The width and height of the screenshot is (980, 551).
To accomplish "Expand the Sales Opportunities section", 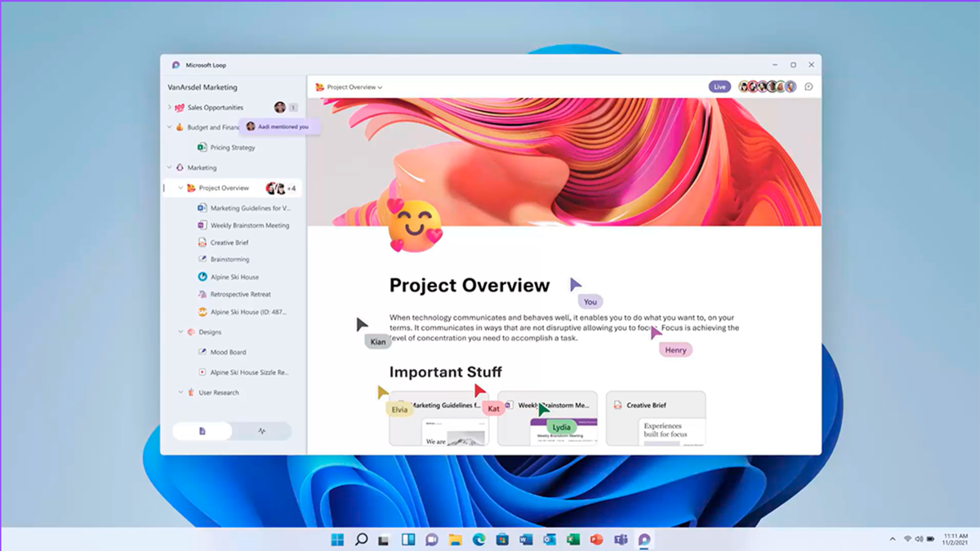I will [x=170, y=108].
